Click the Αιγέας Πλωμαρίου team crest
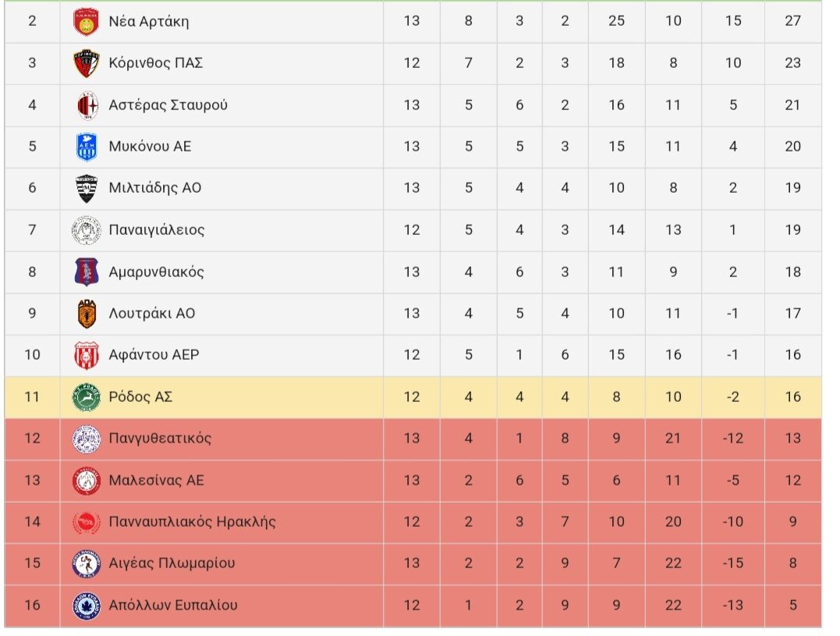The image size is (840, 636). coord(86,564)
